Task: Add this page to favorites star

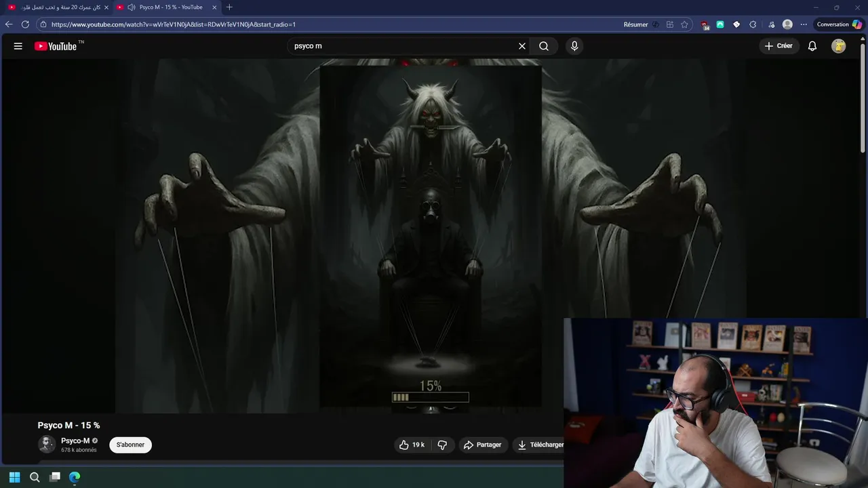Action: click(685, 24)
